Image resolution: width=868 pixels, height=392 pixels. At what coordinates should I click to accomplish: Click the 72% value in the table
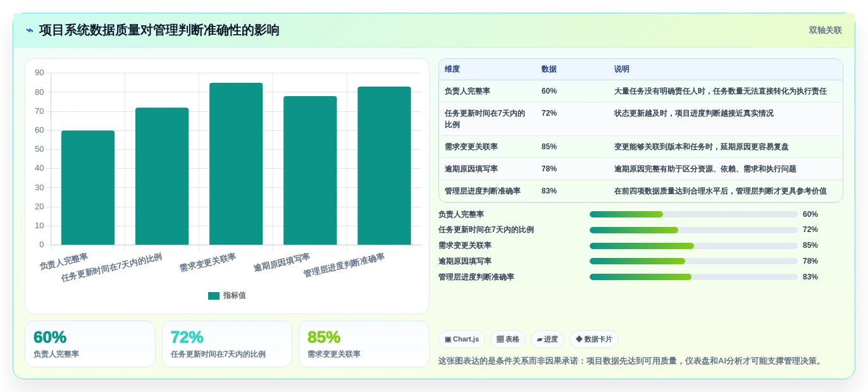(549, 113)
